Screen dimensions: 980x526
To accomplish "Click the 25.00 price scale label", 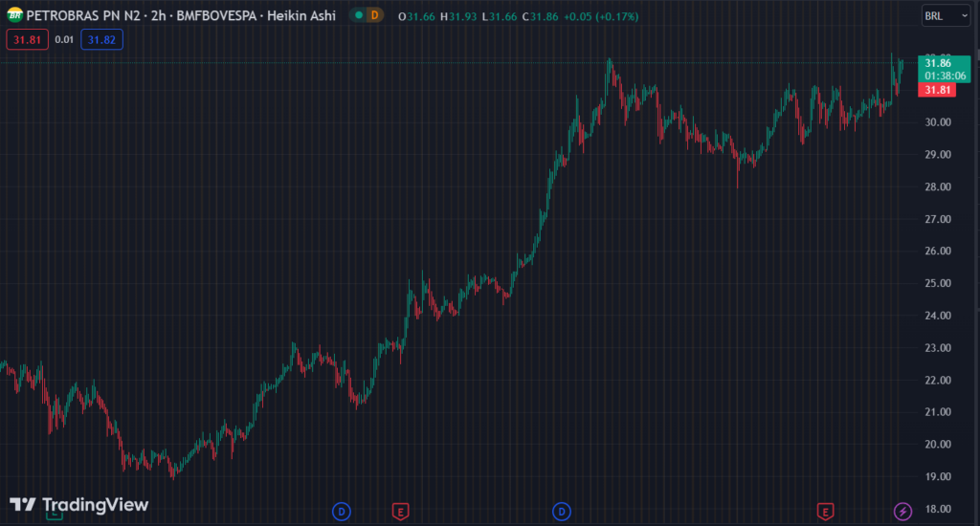I will 938,283.
